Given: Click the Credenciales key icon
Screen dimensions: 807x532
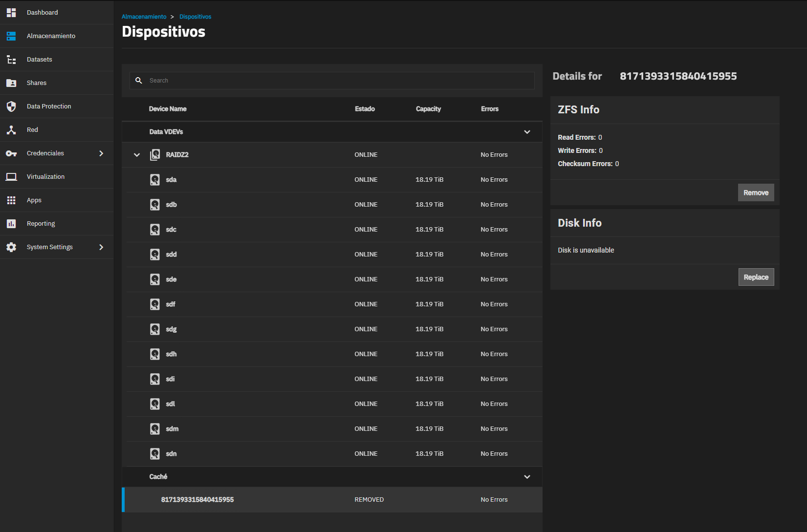Looking at the screenshot, I should click(x=11, y=153).
